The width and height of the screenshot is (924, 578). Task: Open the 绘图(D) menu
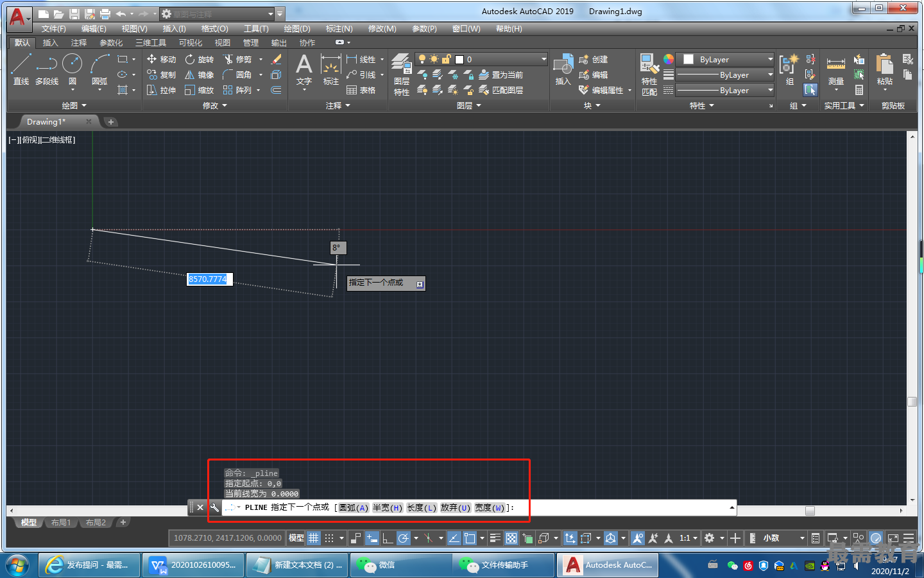(297, 29)
